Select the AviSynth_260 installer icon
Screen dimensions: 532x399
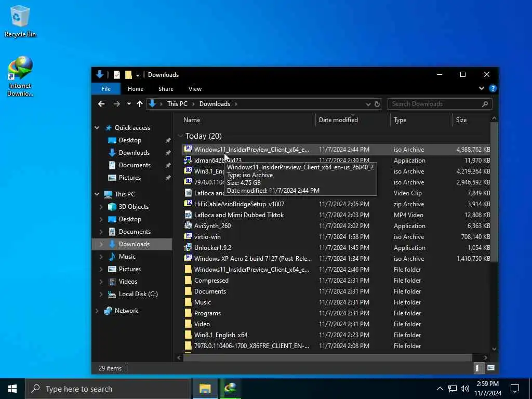pyautogui.click(x=188, y=225)
